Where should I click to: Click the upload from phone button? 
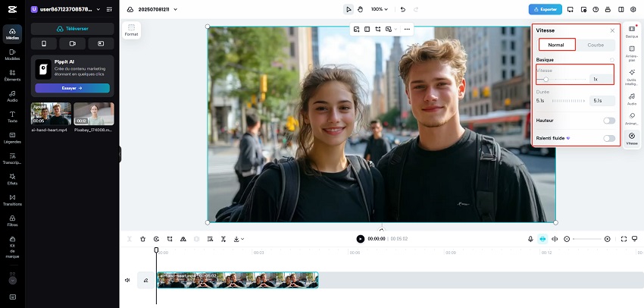pyautogui.click(x=44, y=43)
